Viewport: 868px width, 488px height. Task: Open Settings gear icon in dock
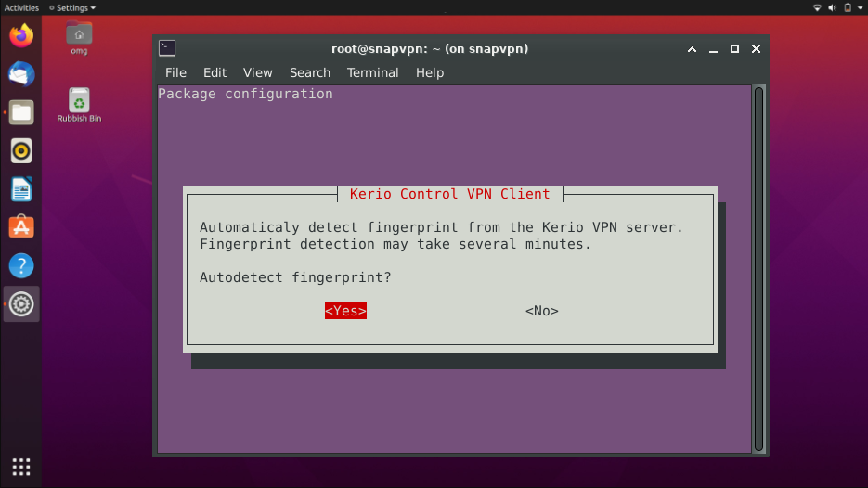21,304
